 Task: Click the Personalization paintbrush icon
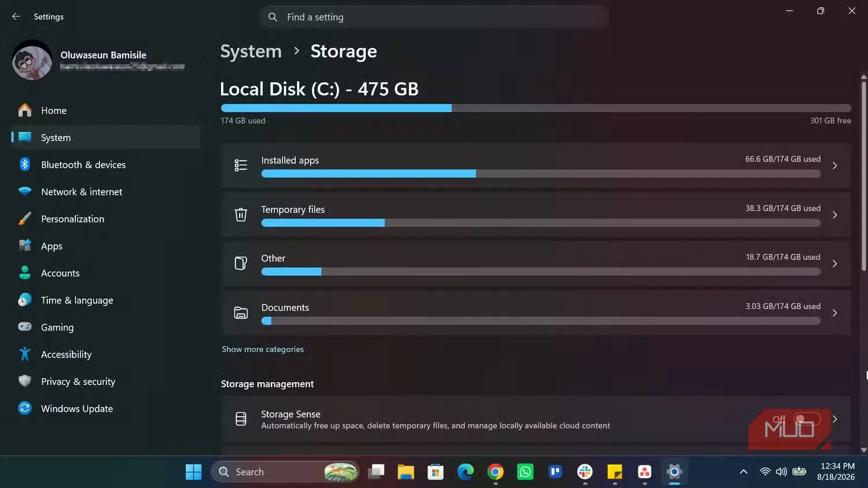click(x=25, y=219)
